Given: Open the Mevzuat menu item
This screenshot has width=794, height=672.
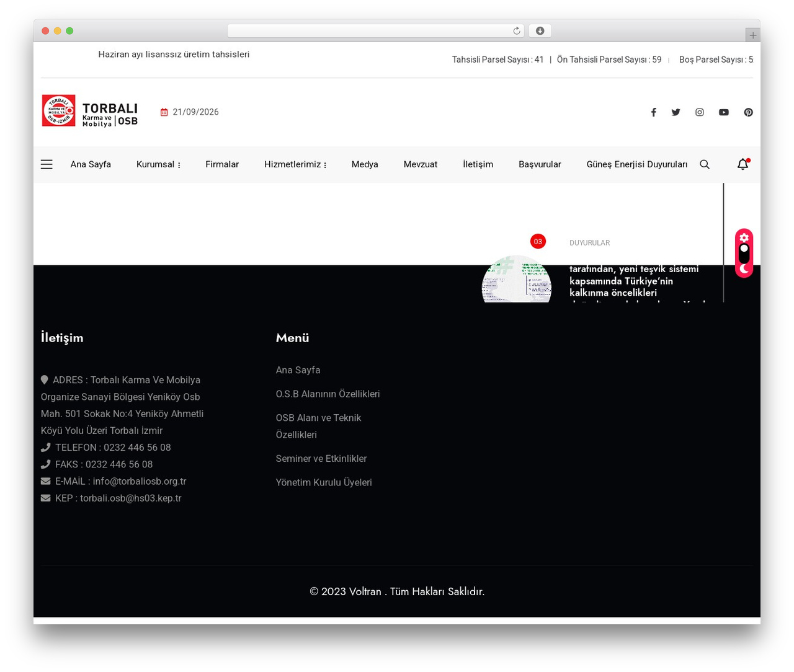Looking at the screenshot, I should [421, 164].
